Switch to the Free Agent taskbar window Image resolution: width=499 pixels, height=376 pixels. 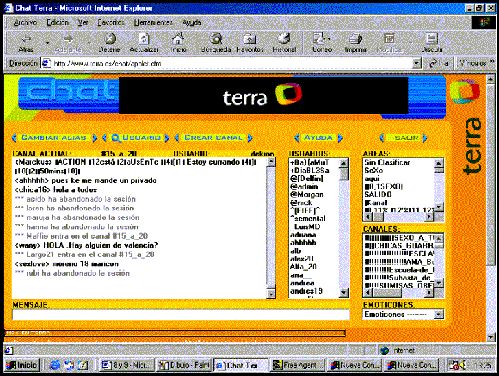tap(297, 365)
